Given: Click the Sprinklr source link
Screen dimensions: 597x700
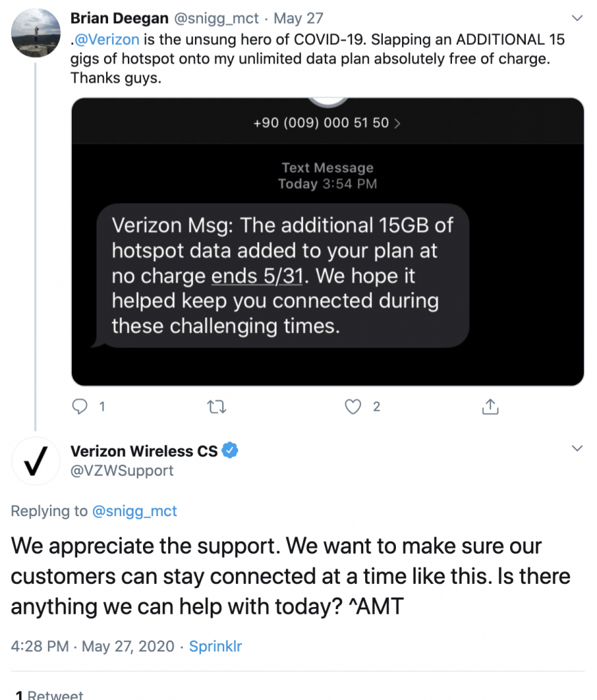Looking at the screenshot, I should pos(215,646).
